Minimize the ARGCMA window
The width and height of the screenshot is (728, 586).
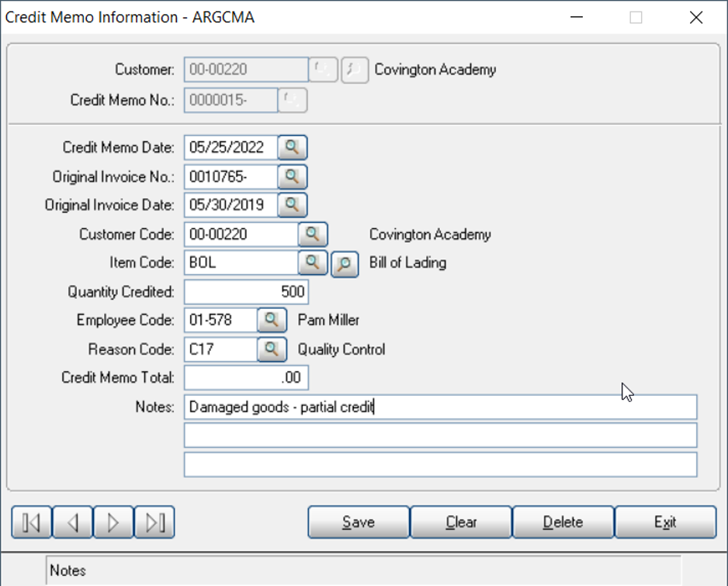click(577, 18)
